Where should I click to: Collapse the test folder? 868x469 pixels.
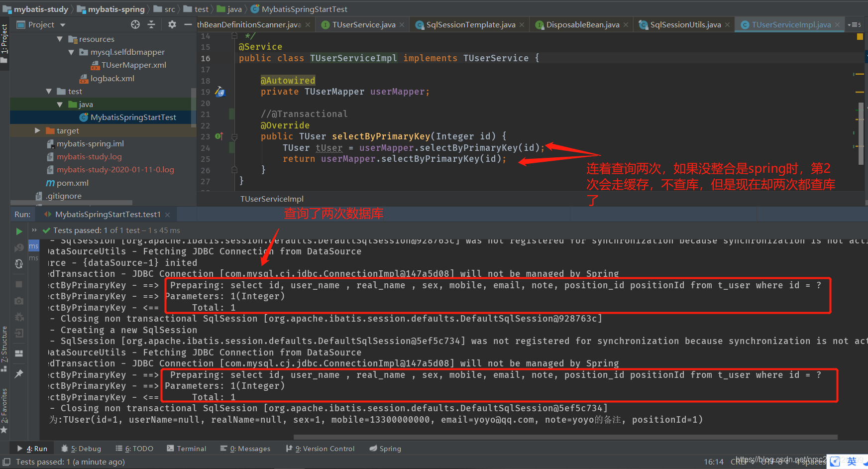[49, 91]
